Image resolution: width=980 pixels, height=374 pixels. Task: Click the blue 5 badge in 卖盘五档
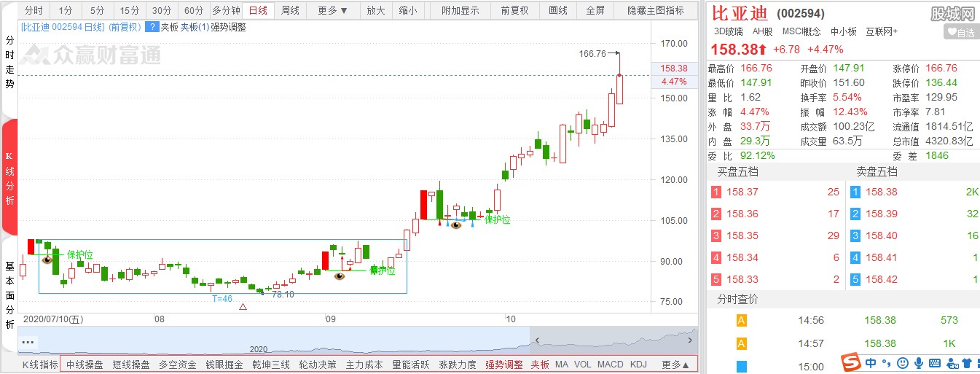(855, 279)
